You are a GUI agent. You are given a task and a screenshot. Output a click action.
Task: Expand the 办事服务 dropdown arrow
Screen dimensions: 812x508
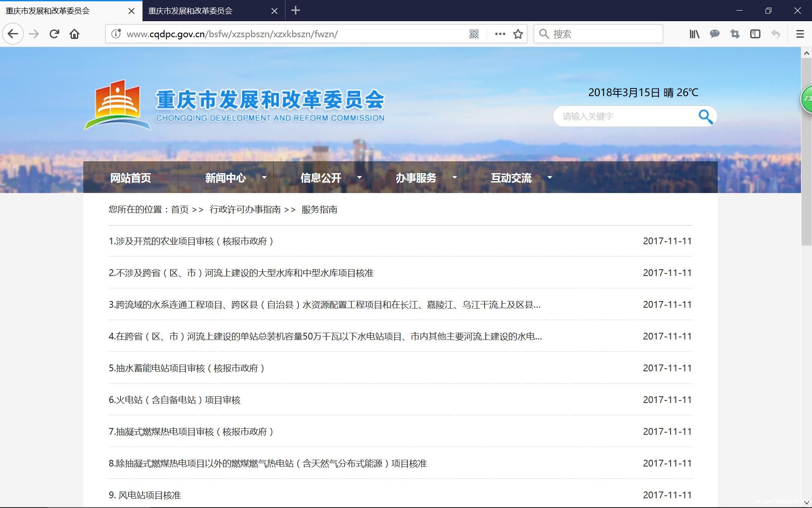point(455,177)
